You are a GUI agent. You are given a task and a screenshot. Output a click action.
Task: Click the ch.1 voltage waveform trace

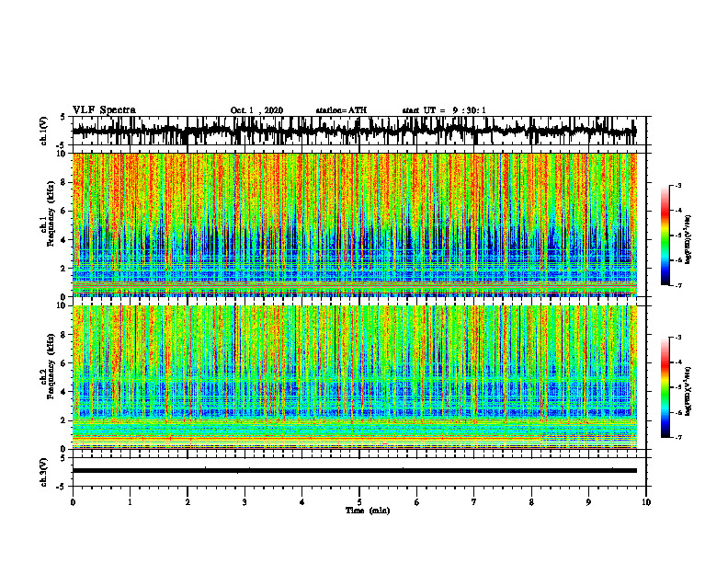[x=354, y=131]
